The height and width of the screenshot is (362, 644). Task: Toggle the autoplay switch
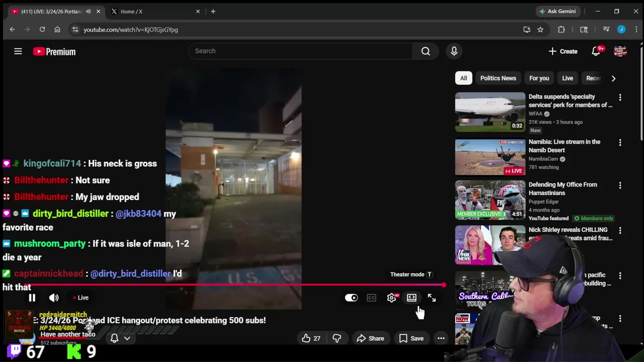[351, 298]
